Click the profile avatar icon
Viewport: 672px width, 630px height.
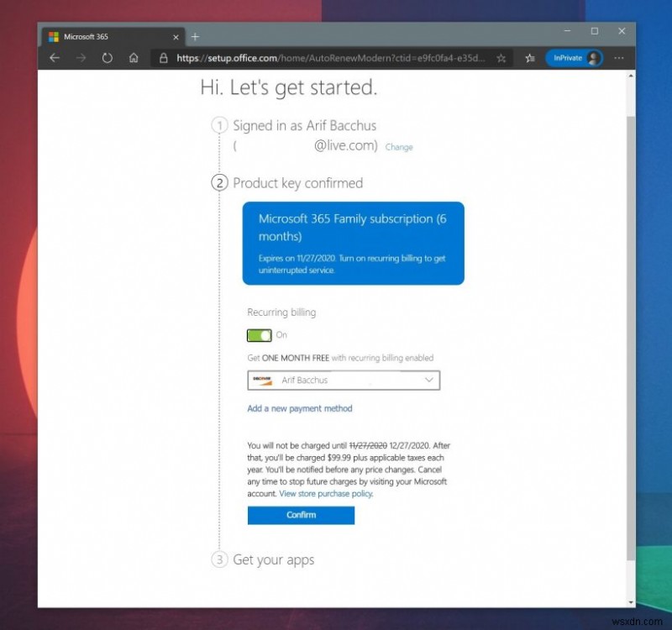pos(596,58)
